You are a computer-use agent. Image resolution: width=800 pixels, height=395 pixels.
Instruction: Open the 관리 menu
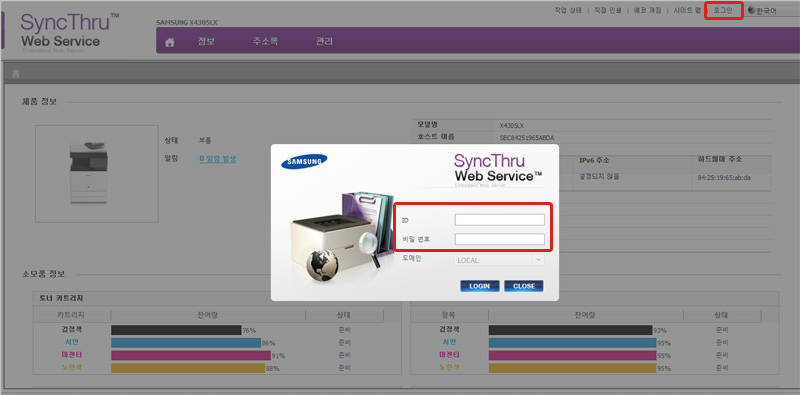pos(324,42)
